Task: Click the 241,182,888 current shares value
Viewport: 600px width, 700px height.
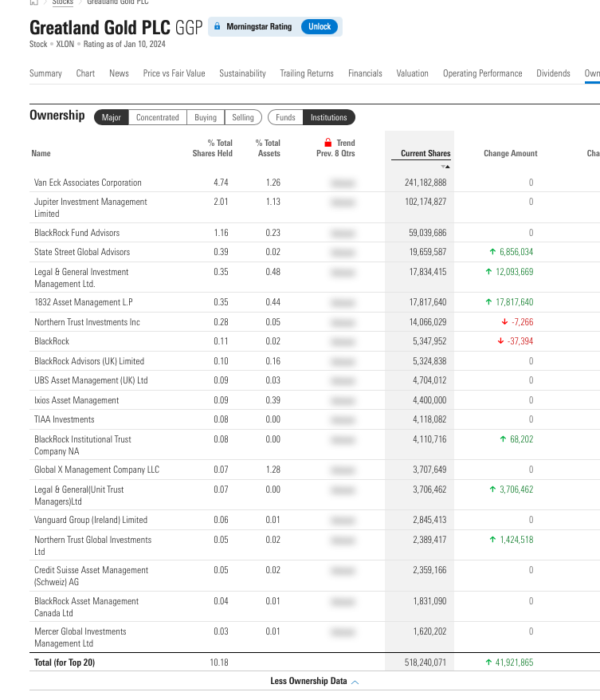Action: point(425,183)
